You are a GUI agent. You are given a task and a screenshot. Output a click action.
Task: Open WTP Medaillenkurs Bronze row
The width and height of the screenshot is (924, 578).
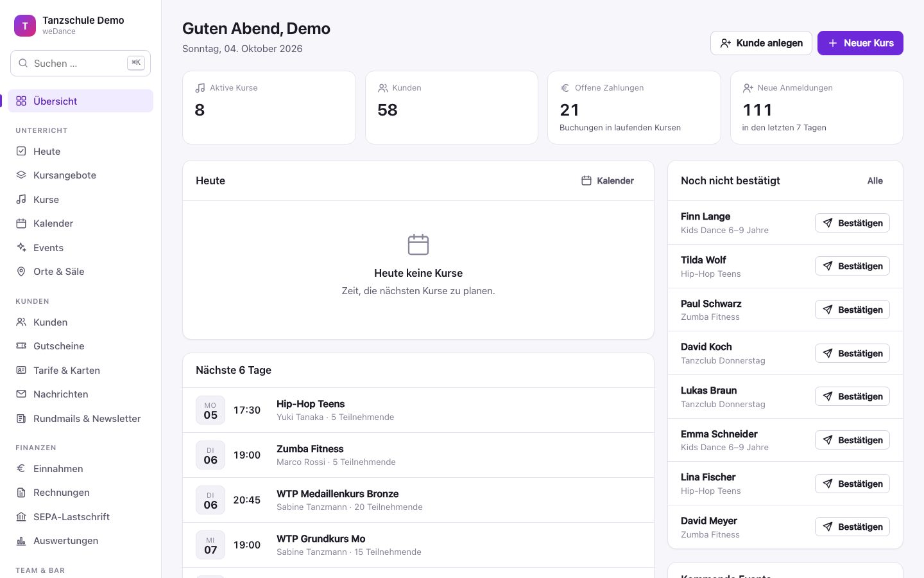pyautogui.click(x=418, y=500)
